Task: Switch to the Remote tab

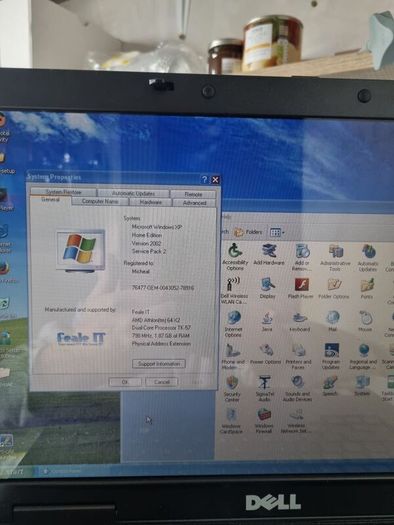Action: click(x=193, y=194)
